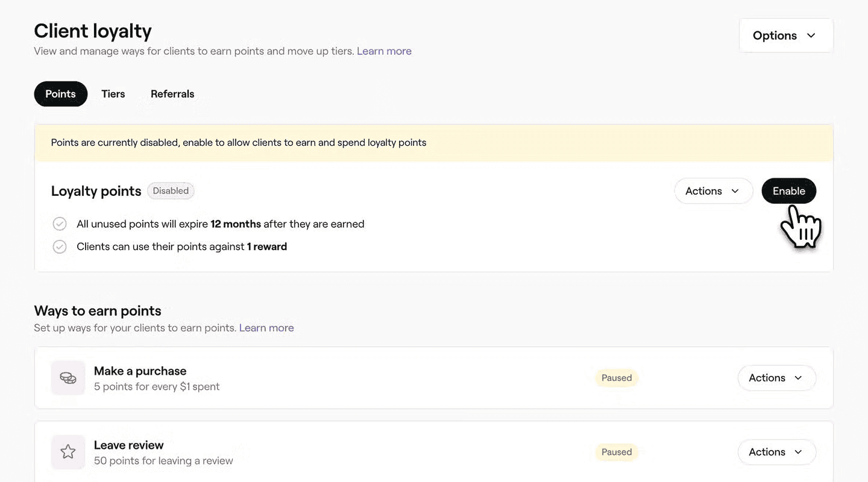The image size is (868, 482).
Task: Click the Leave review title
Action: 128,445
